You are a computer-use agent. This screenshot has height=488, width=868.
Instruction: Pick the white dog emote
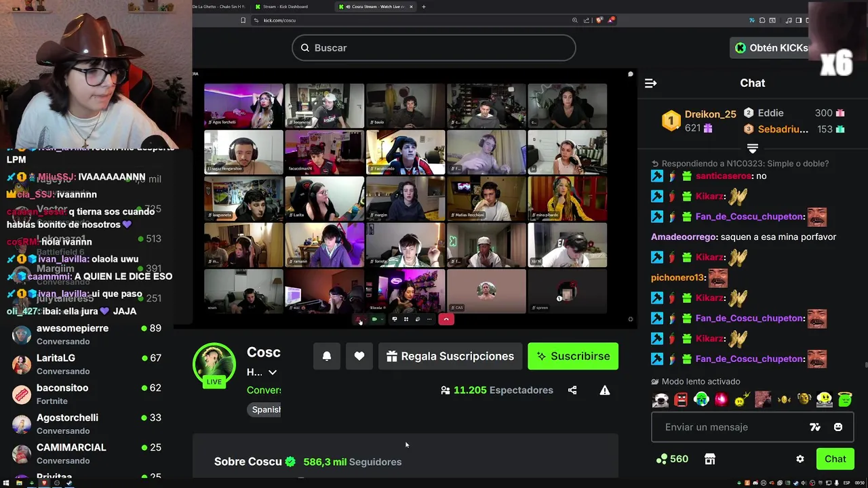click(x=660, y=399)
